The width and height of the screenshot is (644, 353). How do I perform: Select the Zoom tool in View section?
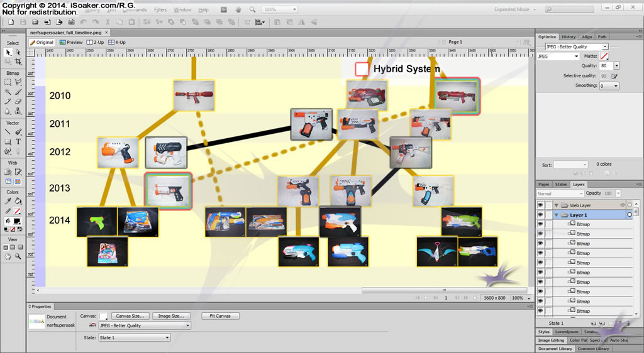(18, 256)
